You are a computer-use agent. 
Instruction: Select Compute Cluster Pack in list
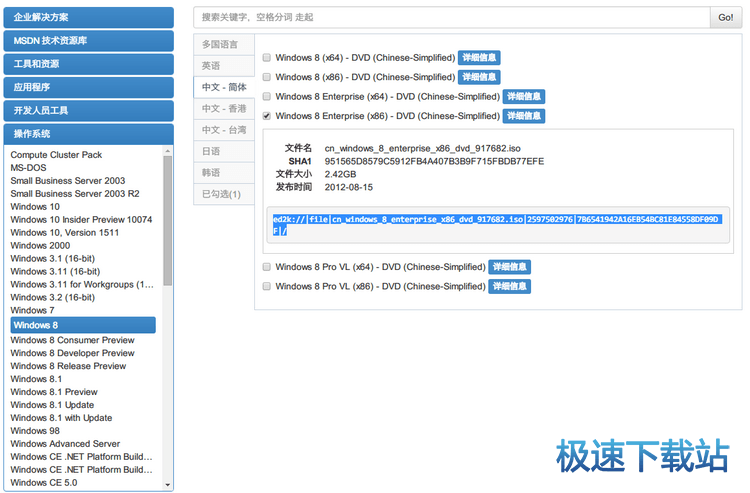tap(56, 155)
